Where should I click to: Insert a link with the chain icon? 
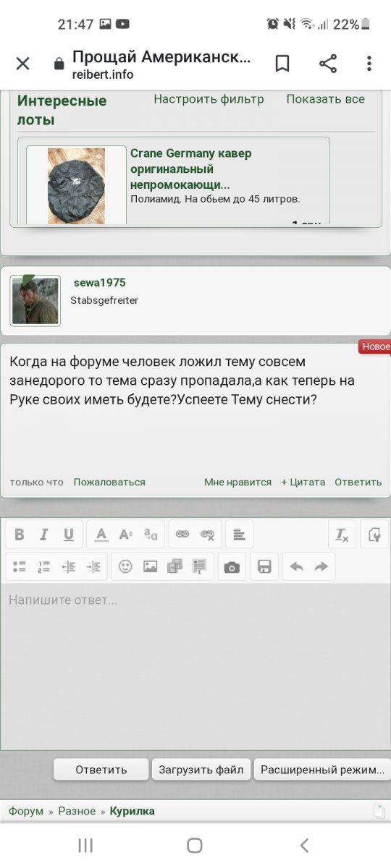point(183,535)
